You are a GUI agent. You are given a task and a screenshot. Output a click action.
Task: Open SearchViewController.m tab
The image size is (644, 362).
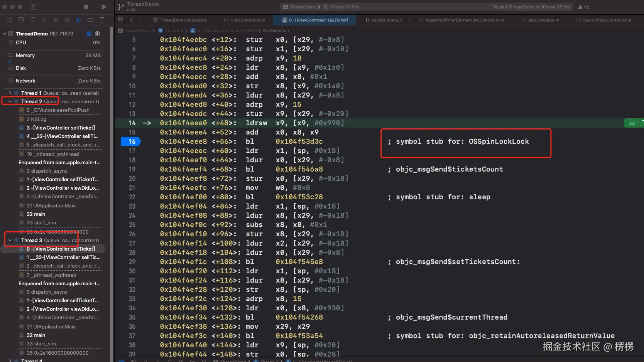click(604, 20)
